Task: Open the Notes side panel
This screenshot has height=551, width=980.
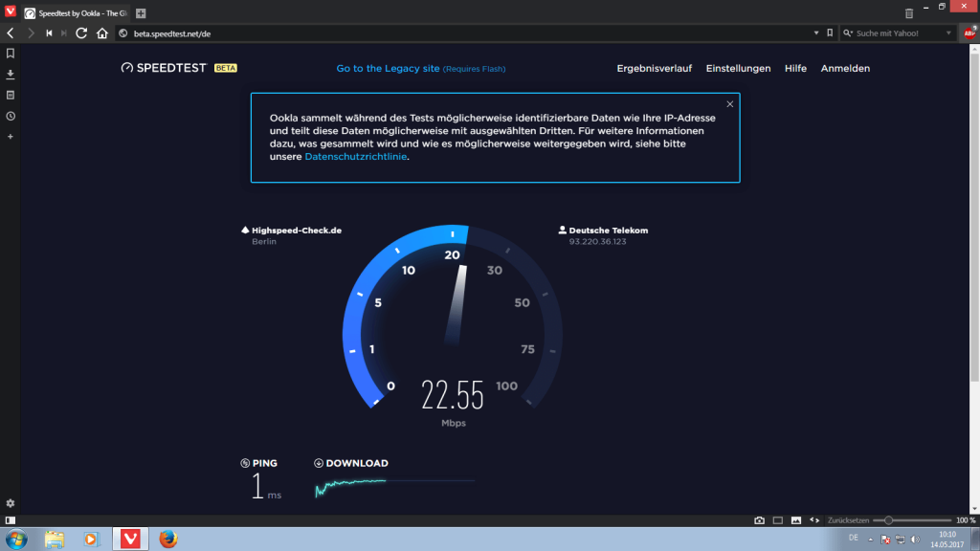Action: pyautogui.click(x=10, y=95)
